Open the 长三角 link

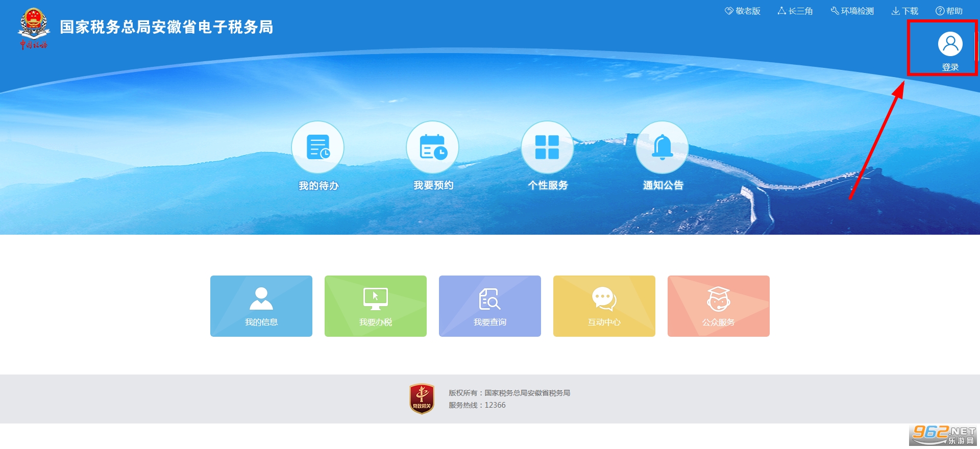tap(795, 11)
